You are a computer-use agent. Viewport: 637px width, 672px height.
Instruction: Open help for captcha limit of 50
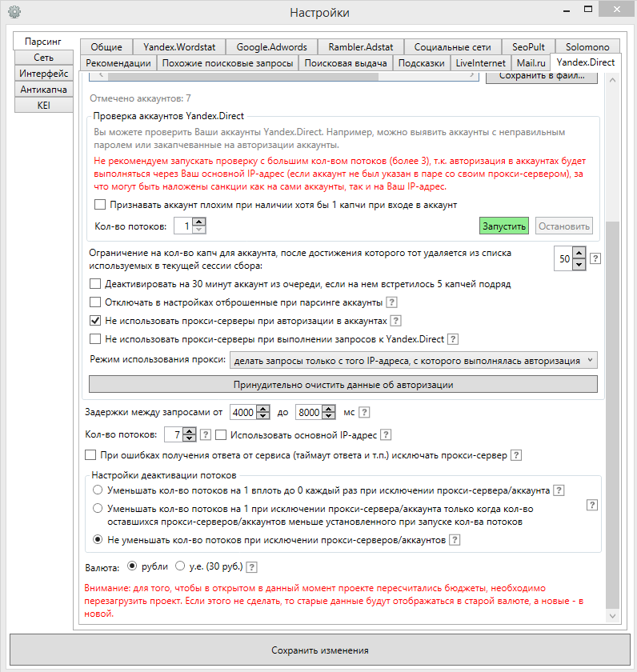point(595,258)
